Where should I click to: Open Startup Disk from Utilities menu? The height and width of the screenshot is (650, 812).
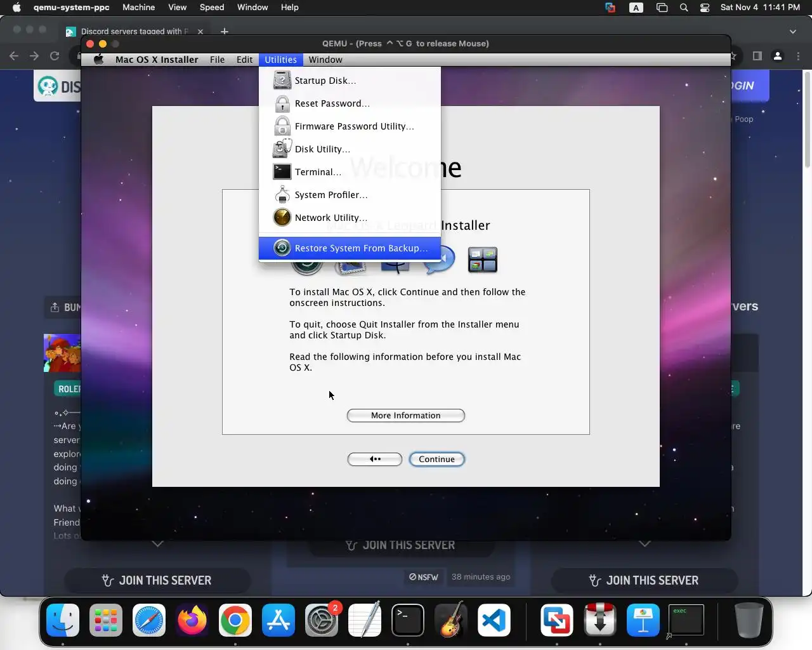coord(350,81)
